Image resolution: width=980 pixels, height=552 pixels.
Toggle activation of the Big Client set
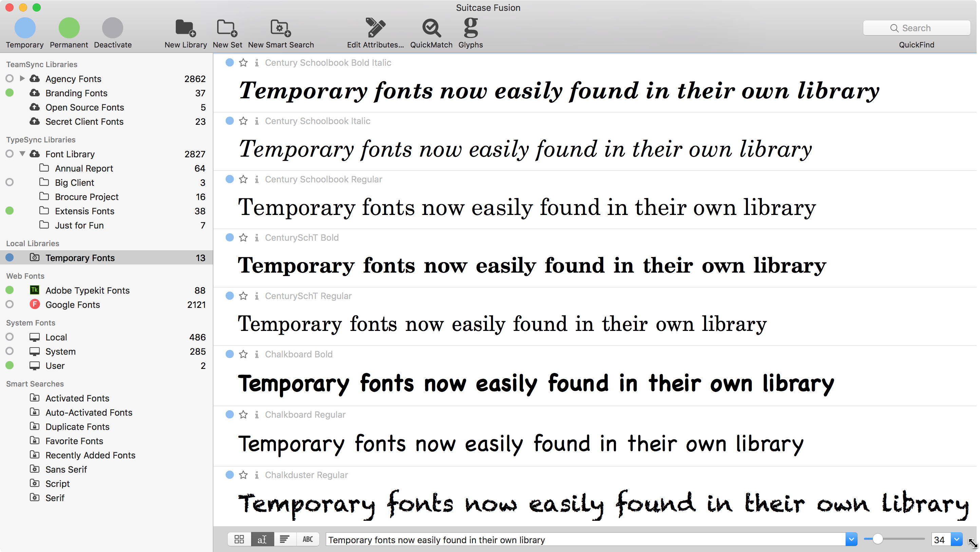pos(10,182)
